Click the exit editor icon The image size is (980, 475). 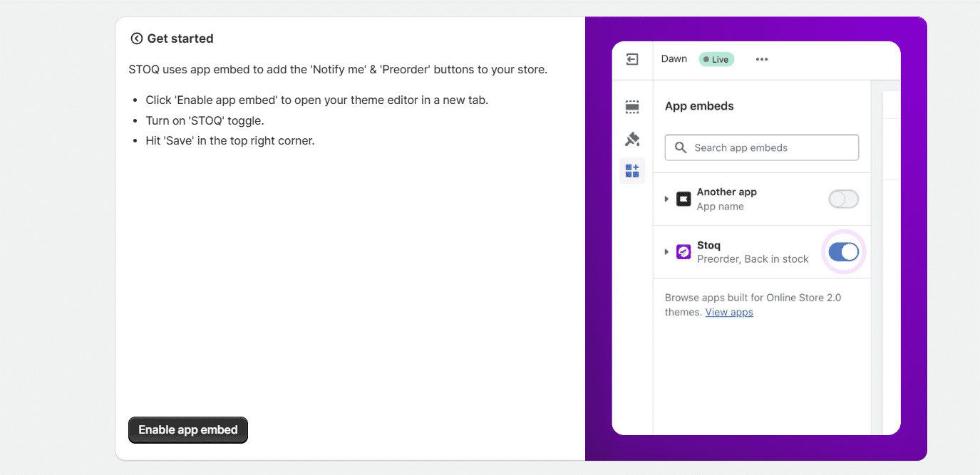coord(632,59)
